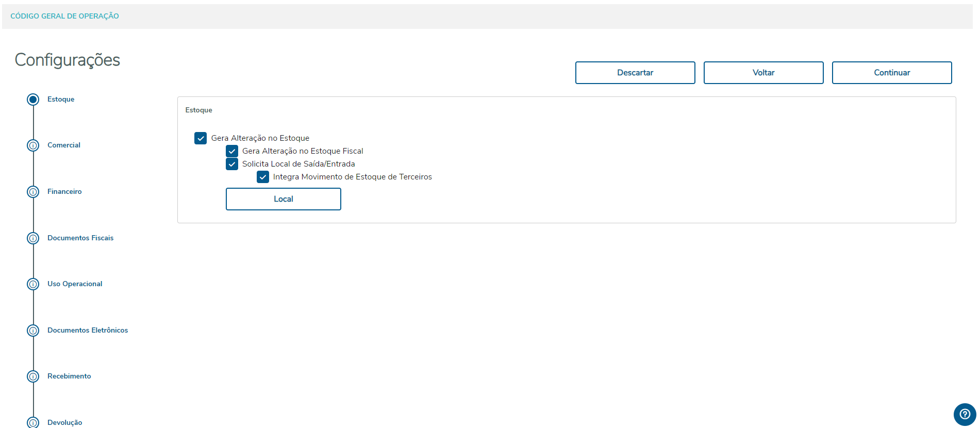Image resolution: width=980 pixels, height=428 pixels.
Task: Go to the Comercial section label
Action: (x=64, y=145)
